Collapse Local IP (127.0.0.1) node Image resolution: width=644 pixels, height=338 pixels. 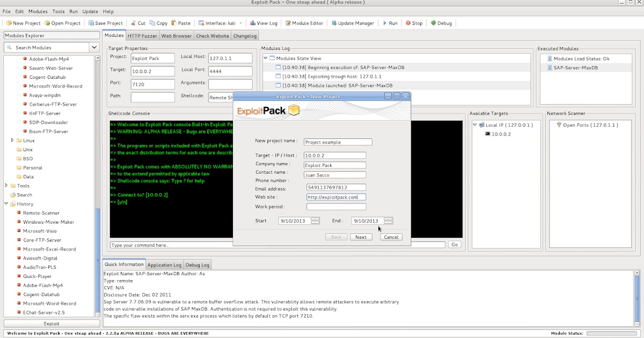pos(475,125)
